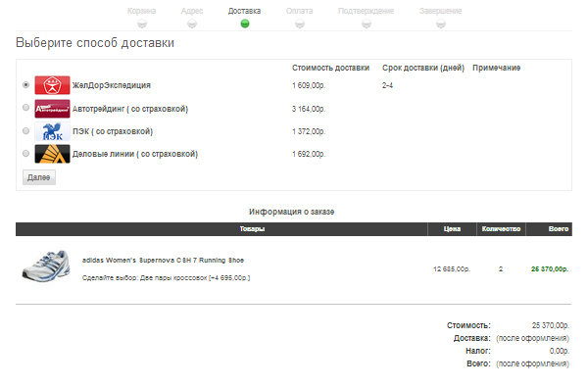Click the sneaker product thumbnail
588x387 pixels.
[x=46, y=266]
